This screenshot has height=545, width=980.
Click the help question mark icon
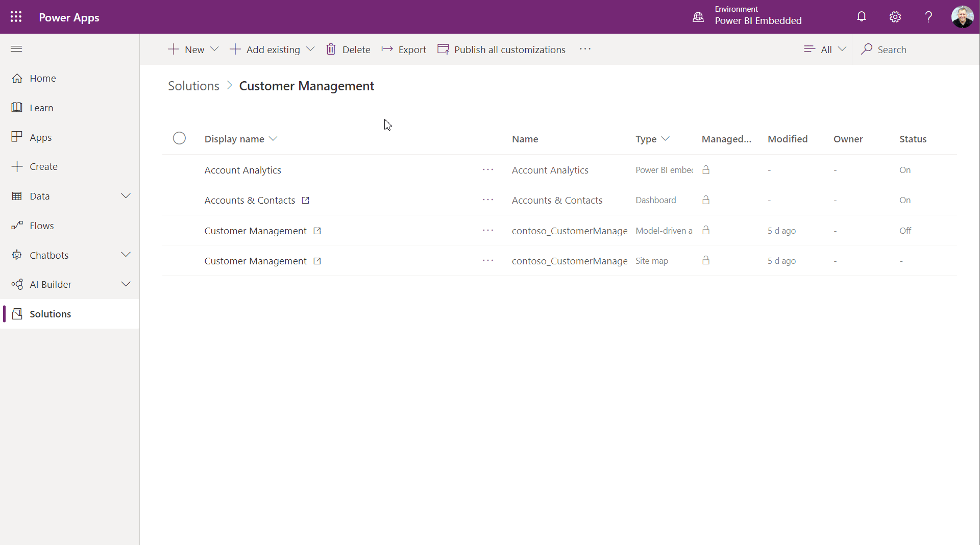click(928, 17)
